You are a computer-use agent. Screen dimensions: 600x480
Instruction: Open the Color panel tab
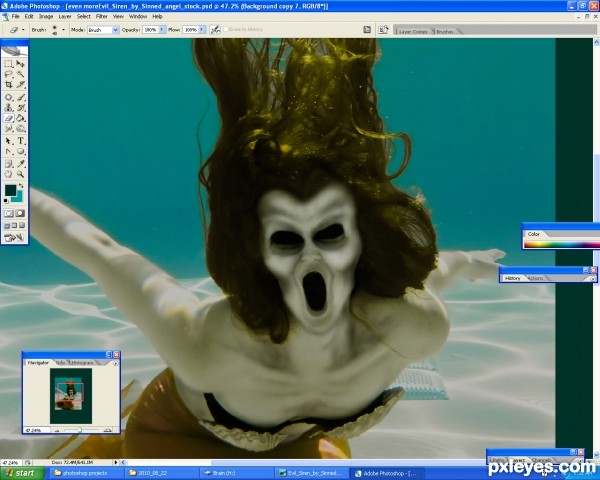tap(534, 234)
